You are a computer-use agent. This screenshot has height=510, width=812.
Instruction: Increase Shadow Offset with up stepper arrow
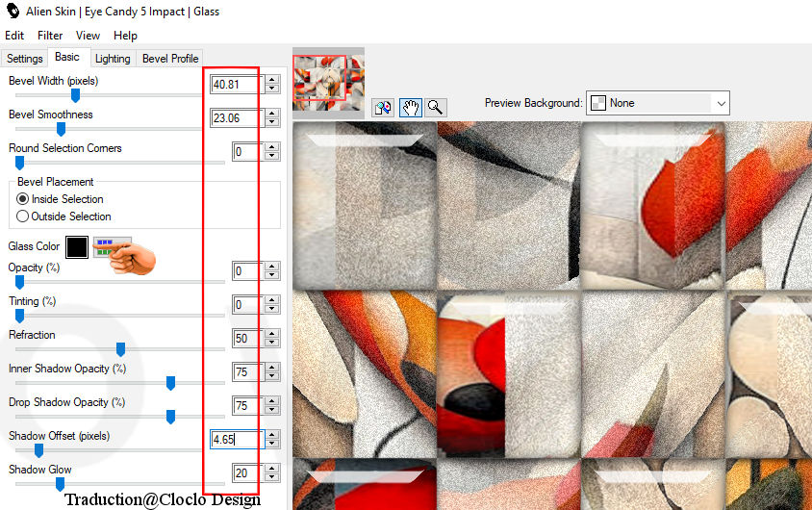coord(272,435)
